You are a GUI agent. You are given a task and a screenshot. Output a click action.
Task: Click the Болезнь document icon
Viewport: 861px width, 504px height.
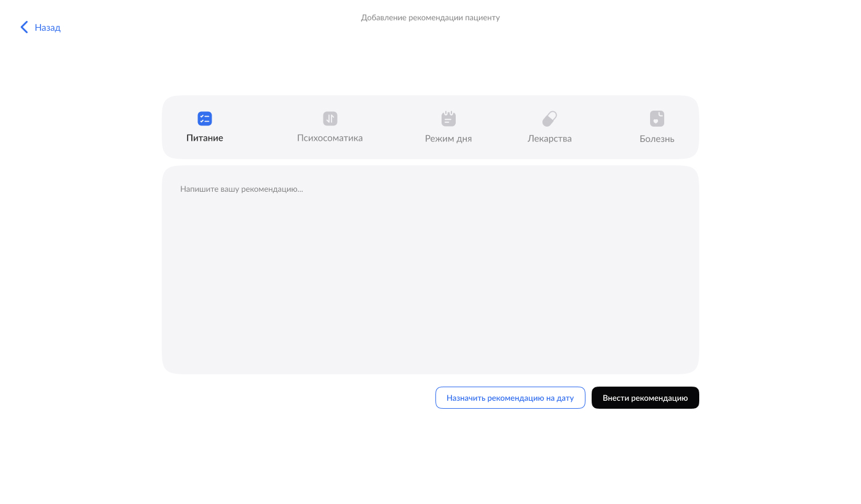coord(657,119)
